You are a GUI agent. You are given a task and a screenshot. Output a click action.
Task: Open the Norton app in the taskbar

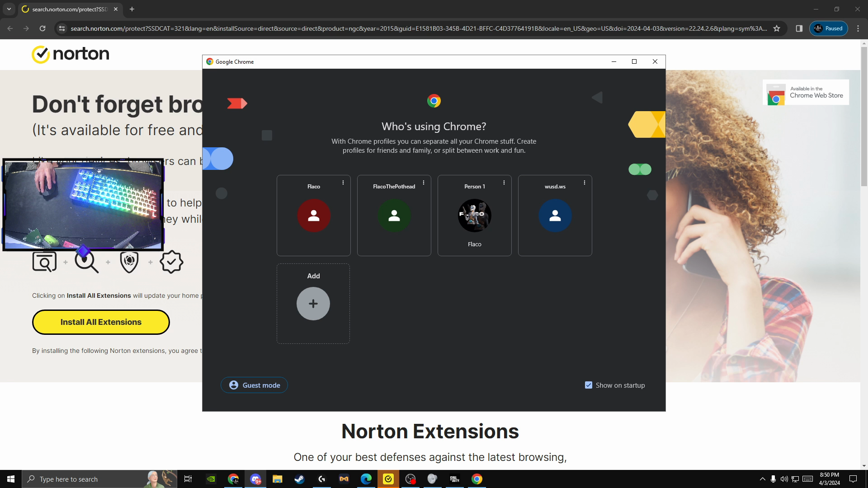pos(388,479)
